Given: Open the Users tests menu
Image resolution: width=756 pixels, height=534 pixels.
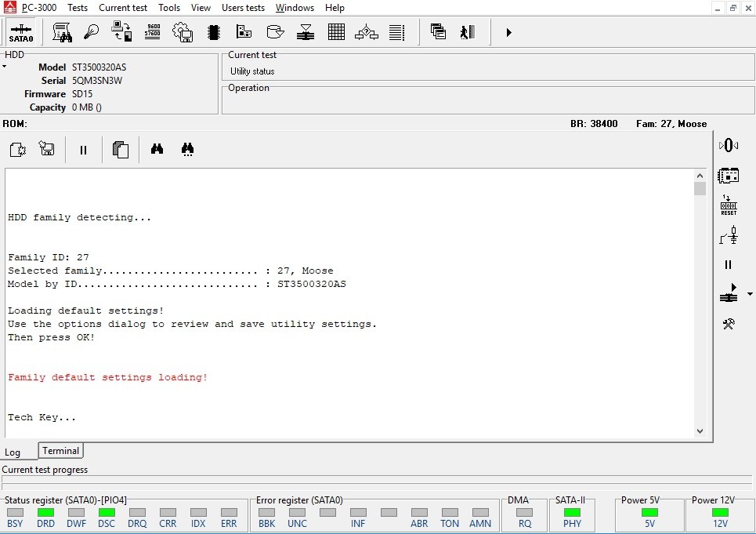Looking at the screenshot, I should tap(243, 8).
